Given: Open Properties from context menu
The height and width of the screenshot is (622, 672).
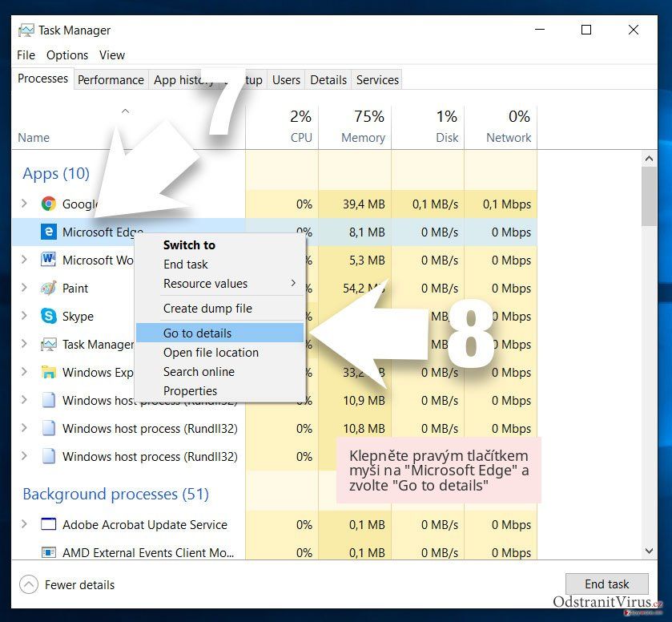Looking at the screenshot, I should (x=219, y=391).
